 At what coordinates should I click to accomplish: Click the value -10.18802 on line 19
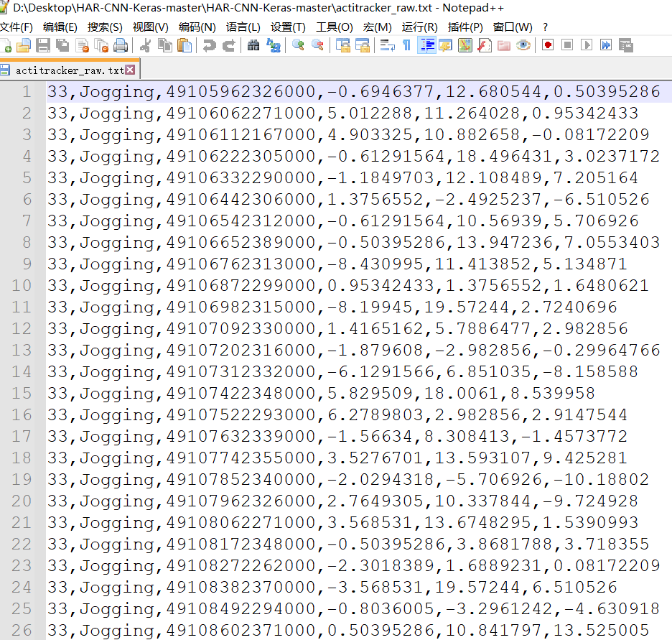click(602, 479)
